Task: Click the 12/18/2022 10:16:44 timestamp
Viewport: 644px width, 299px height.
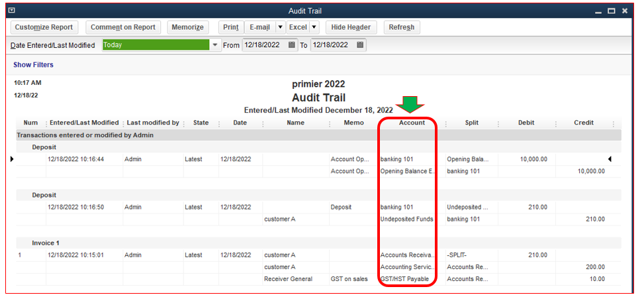Action: [75, 159]
